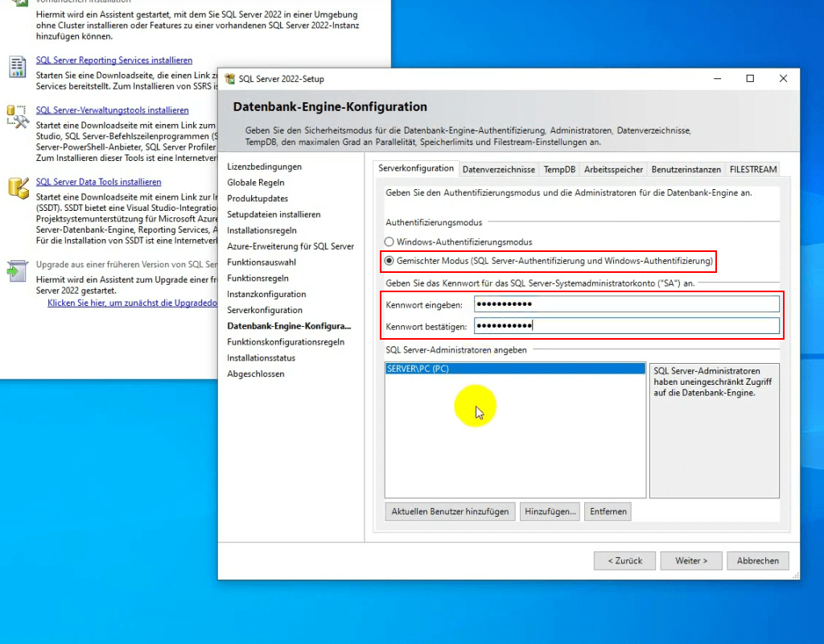Open the TempDB tab

pyautogui.click(x=559, y=169)
